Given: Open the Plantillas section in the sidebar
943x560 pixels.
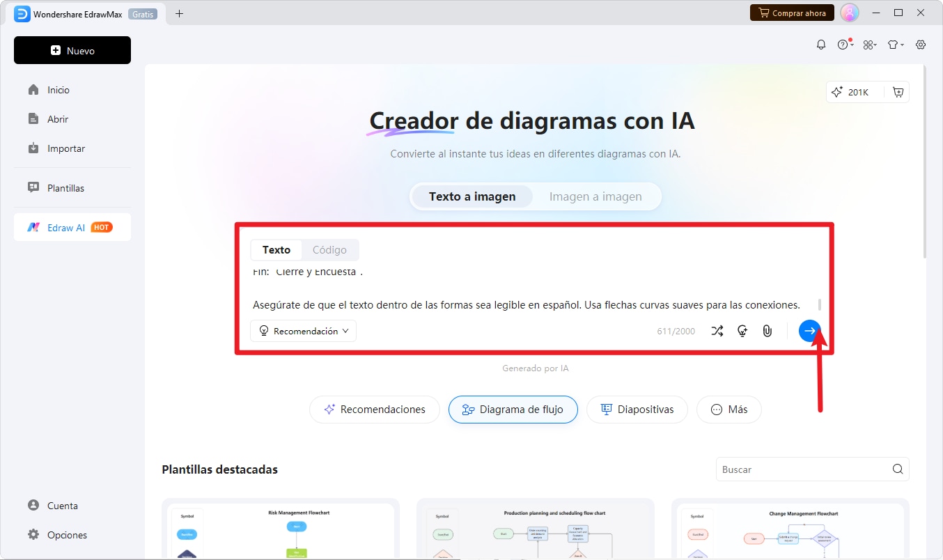Looking at the screenshot, I should pyautogui.click(x=65, y=187).
